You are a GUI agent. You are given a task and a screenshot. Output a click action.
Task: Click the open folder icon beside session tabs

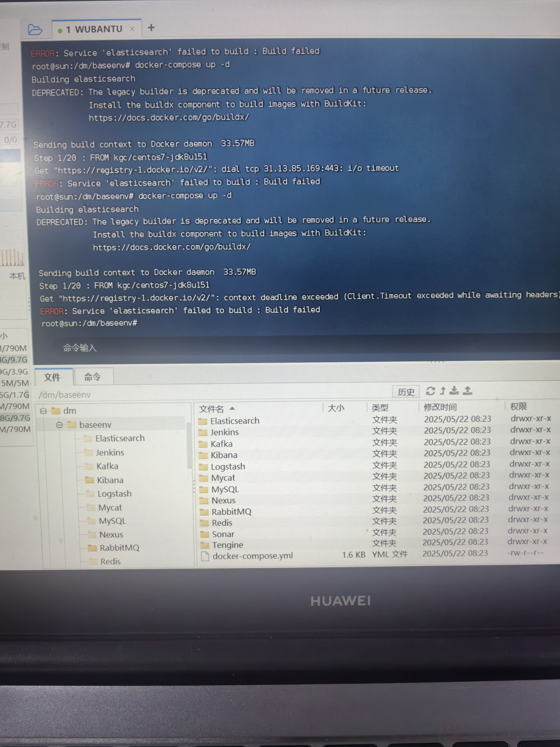click(x=35, y=30)
